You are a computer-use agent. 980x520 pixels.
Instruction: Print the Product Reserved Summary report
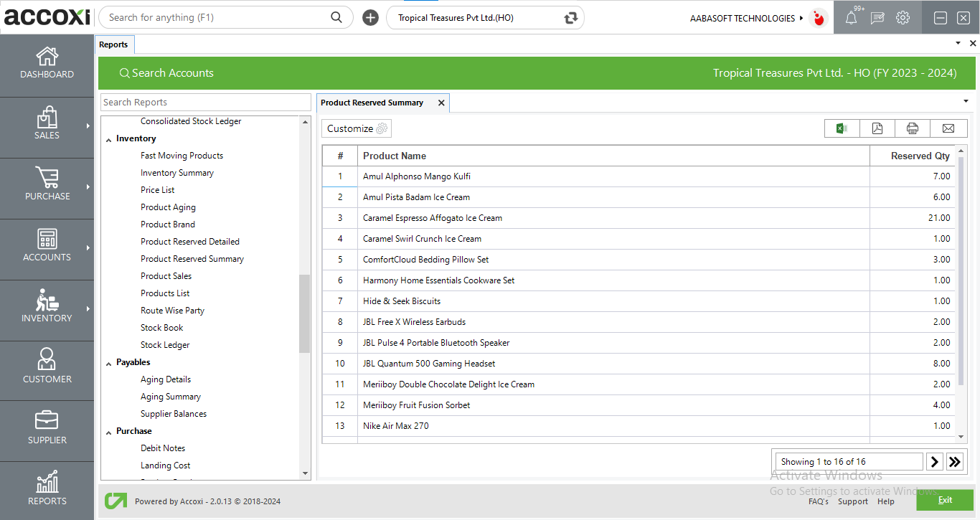click(912, 128)
